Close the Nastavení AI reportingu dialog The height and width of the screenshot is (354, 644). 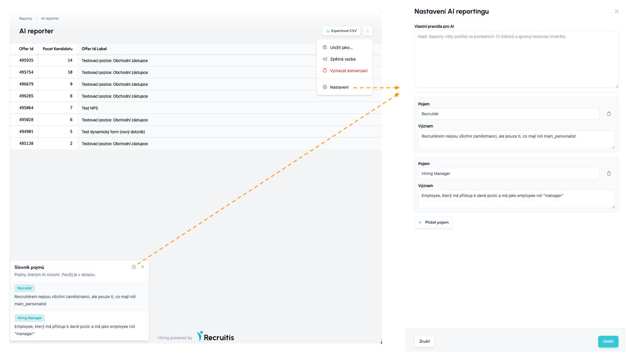click(x=617, y=11)
